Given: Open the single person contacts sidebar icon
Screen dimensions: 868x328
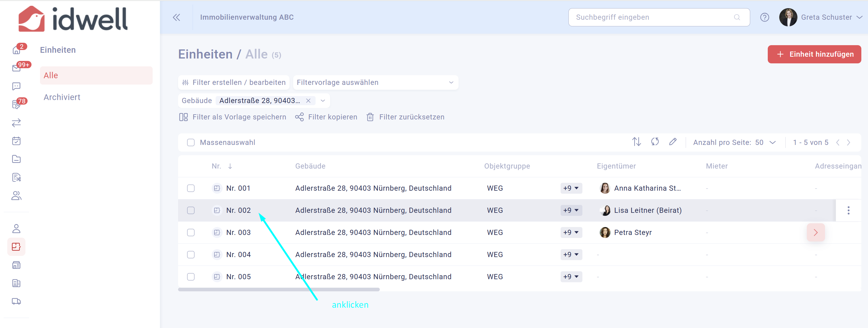Looking at the screenshot, I should click(16, 229).
